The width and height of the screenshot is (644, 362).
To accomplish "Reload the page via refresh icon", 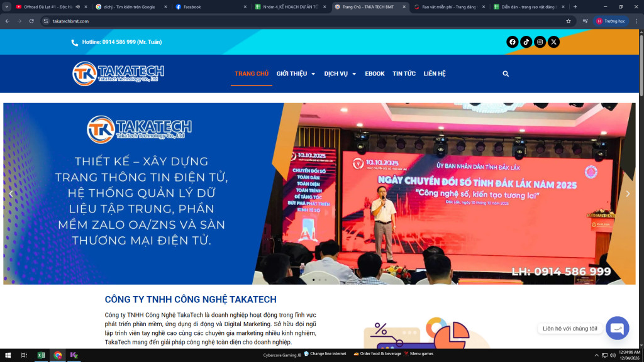I will [x=31, y=21].
